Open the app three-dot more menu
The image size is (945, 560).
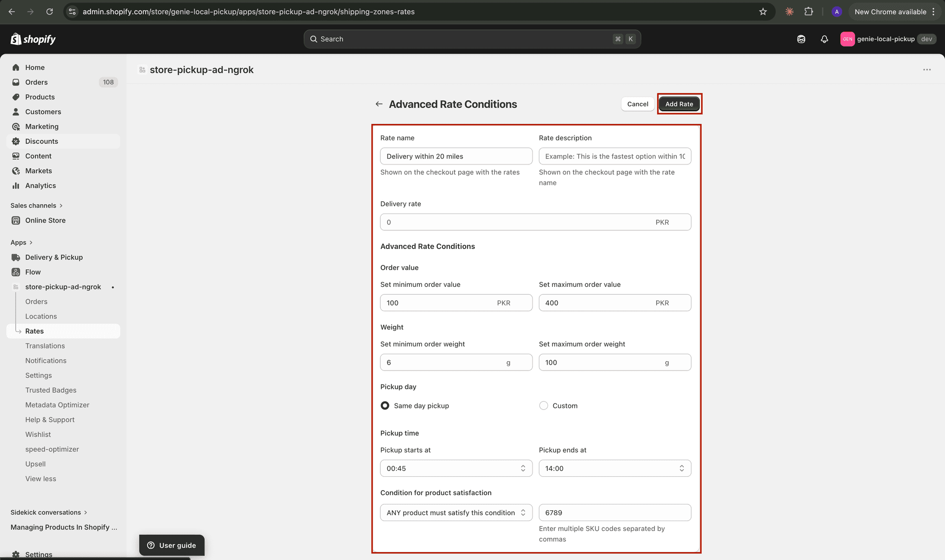click(927, 70)
